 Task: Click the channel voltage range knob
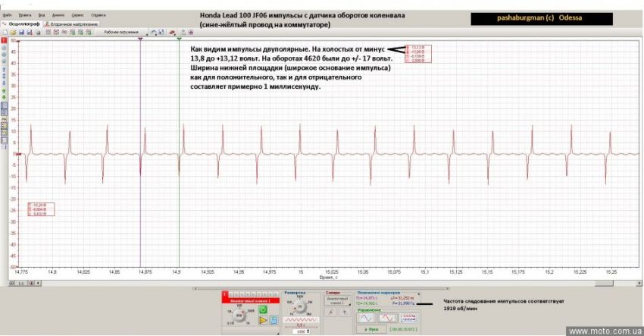pyautogui.click(x=239, y=315)
